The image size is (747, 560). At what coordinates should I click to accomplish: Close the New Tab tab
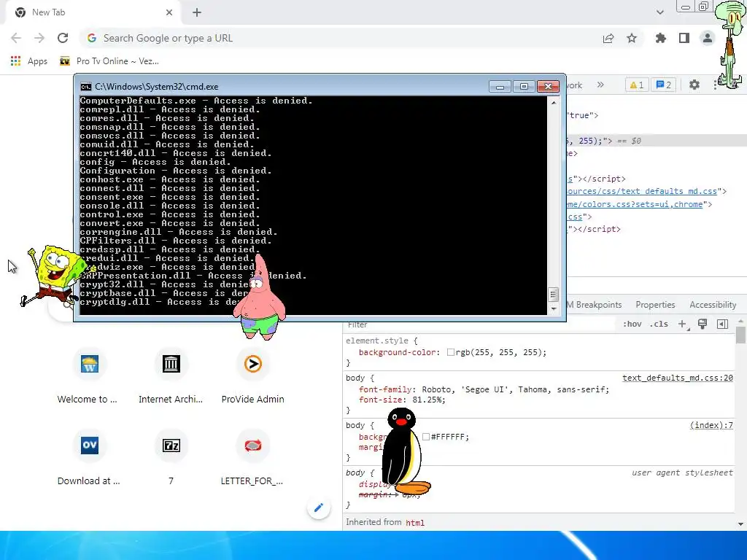tap(169, 12)
